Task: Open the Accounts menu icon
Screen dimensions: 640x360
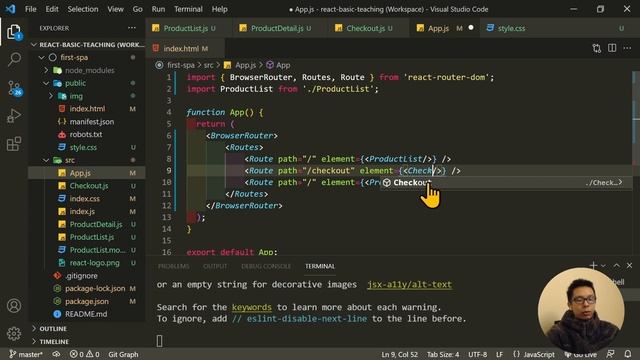Action: tap(14, 305)
